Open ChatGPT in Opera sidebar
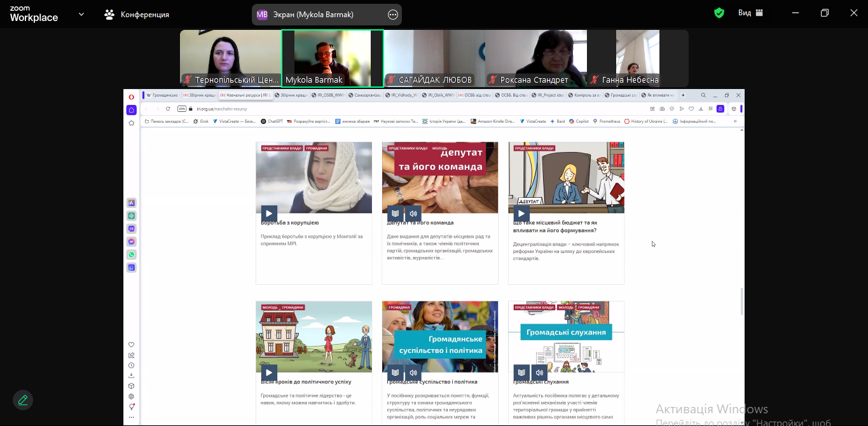Viewport: 868px width, 426px height. tap(132, 216)
